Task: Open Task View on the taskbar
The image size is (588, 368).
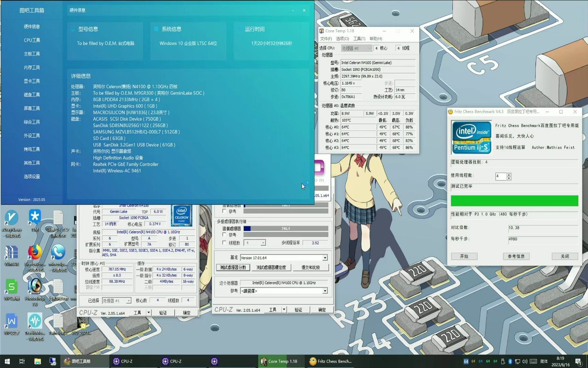Action: pyautogui.click(x=22, y=361)
